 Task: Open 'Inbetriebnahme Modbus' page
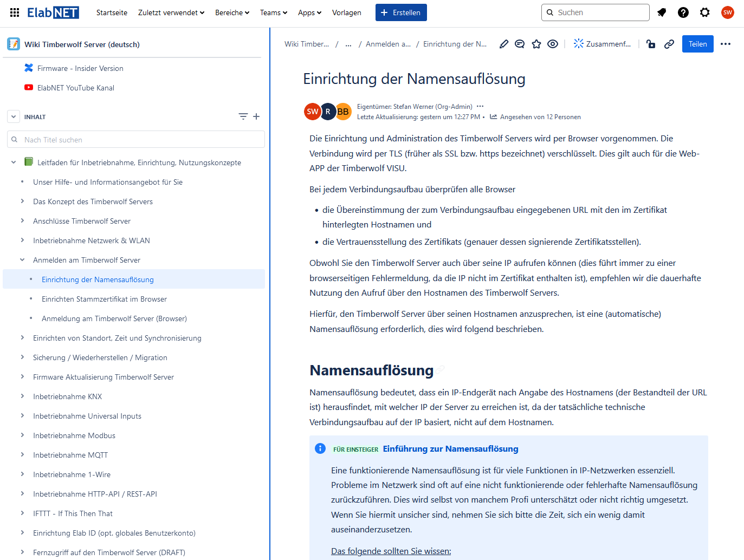click(x=74, y=435)
